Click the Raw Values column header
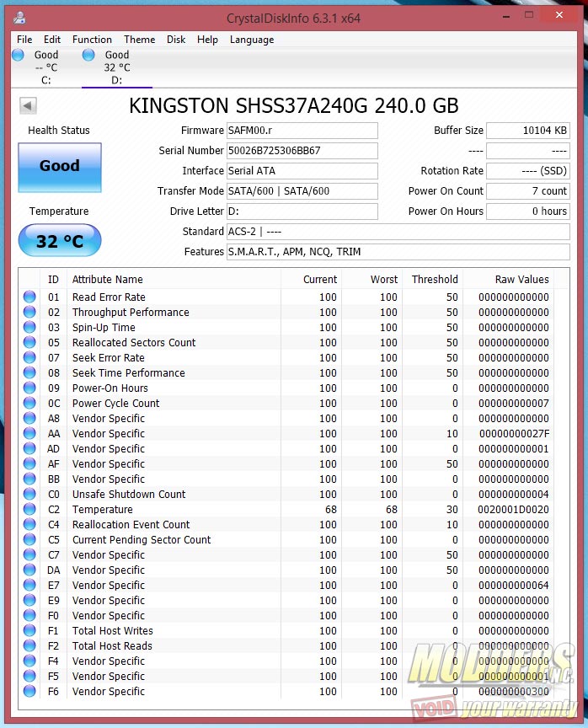 [509, 280]
